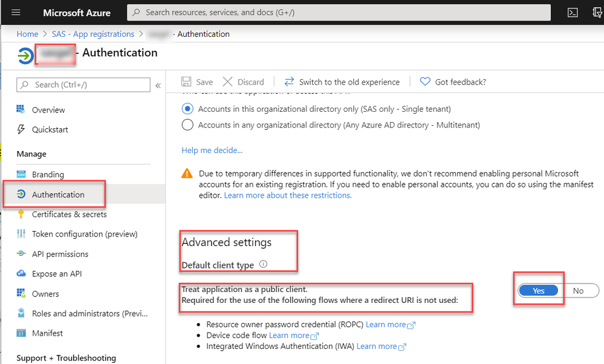Screen dimensions: 604x364
Task: Set public client toggle to No
Action: tap(578, 291)
